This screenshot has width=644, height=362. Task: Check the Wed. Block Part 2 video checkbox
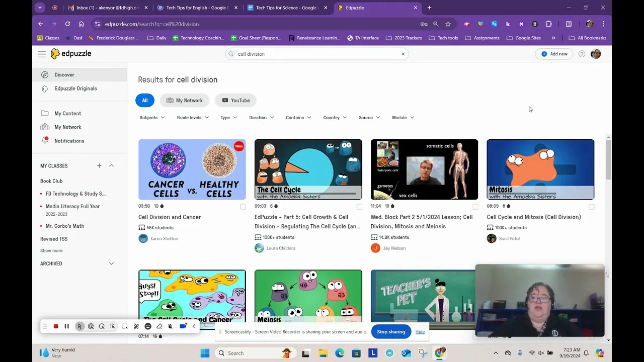[x=475, y=207]
